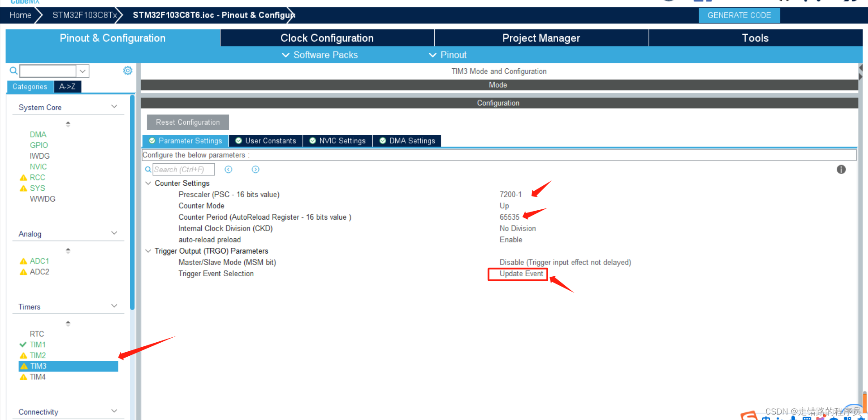Click the Mode section header bar
Screen dimensions: 868x420
pyautogui.click(x=499, y=85)
